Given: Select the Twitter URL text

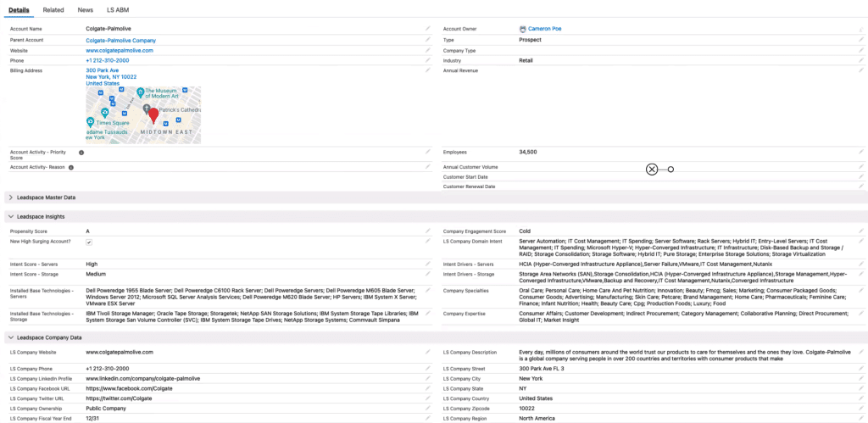Looking at the screenshot, I should coord(119,398).
